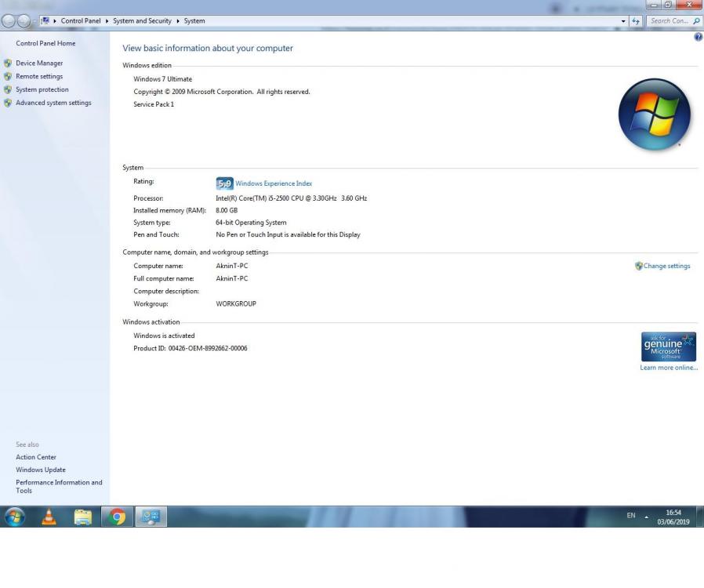Open Advanced system settings
Screen dimensions: 704x588
click(53, 103)
